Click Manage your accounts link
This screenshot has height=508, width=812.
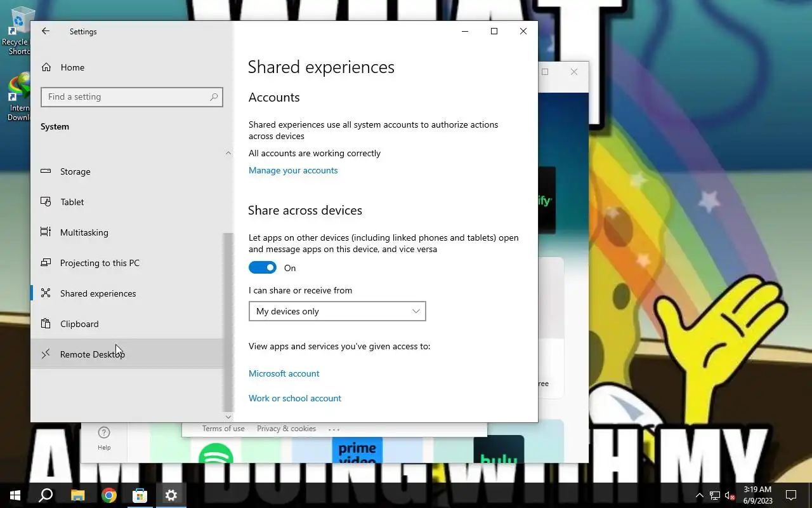point(293,170)
